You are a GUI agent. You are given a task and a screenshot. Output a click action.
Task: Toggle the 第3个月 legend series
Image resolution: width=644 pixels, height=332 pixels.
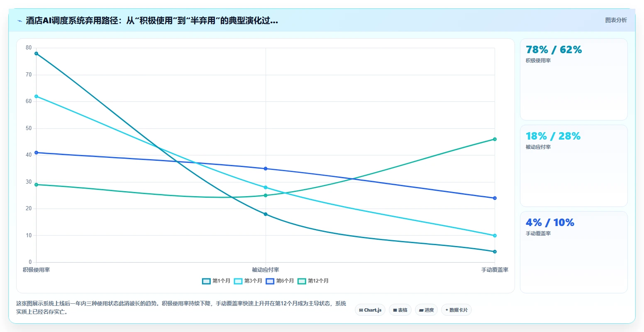[x=248, y=281]
